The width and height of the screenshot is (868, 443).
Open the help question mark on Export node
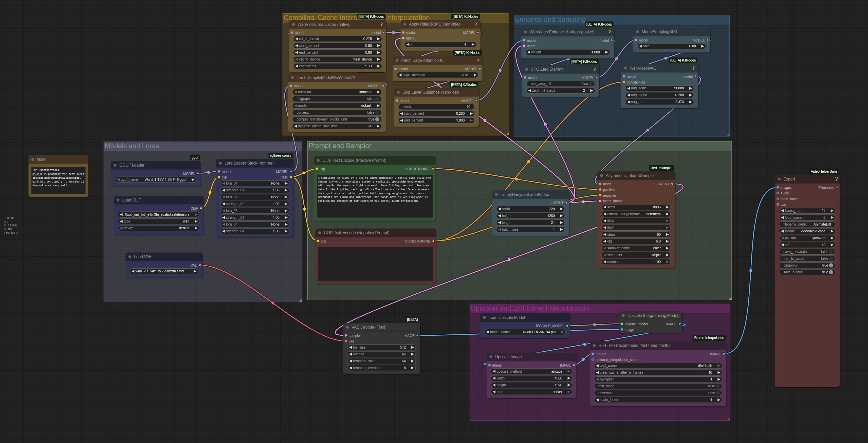(836, 179)
